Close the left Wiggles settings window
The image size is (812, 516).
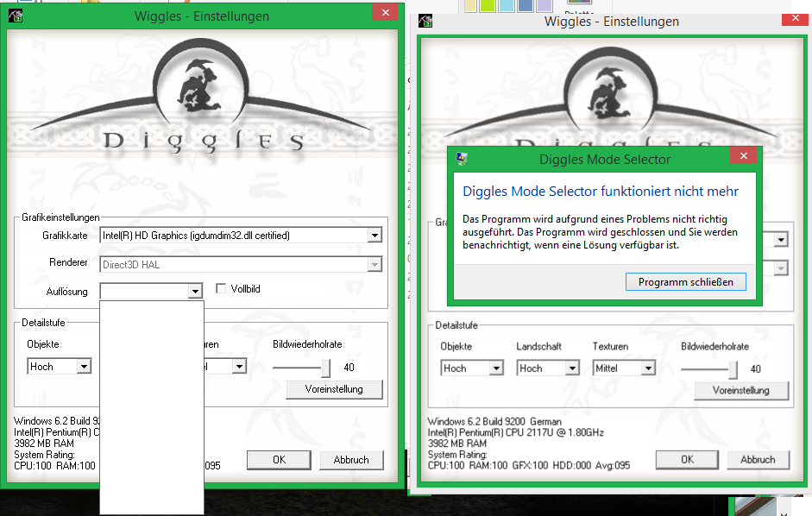point(384,13)
